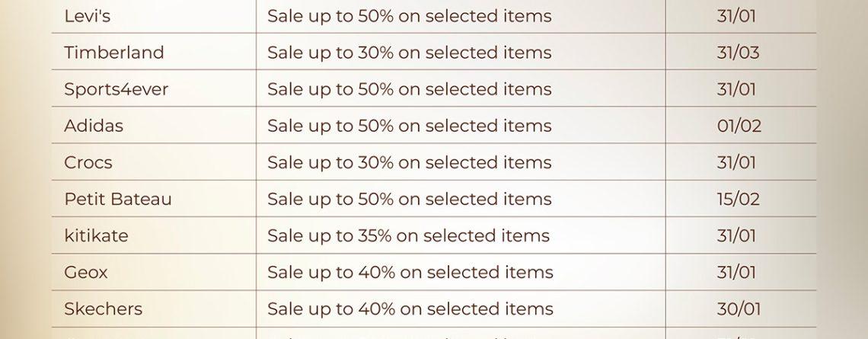Select the Petit Bateau brand cell

point(118,199)
